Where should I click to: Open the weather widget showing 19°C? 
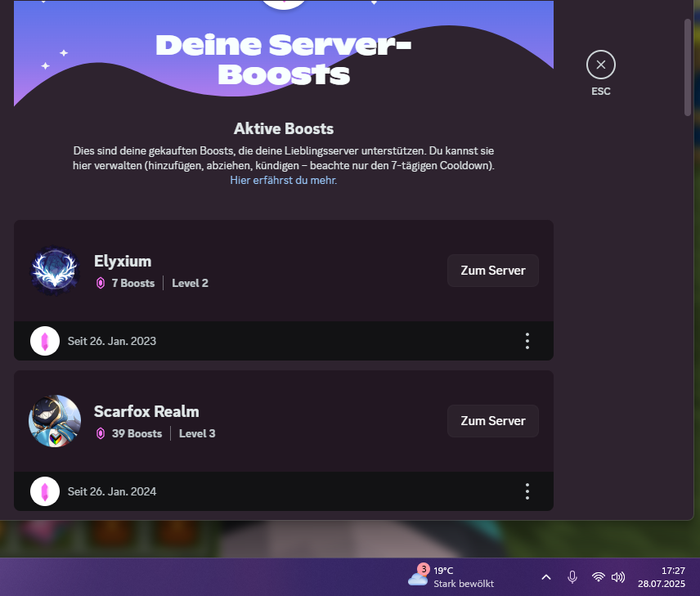tap(451, 577)
